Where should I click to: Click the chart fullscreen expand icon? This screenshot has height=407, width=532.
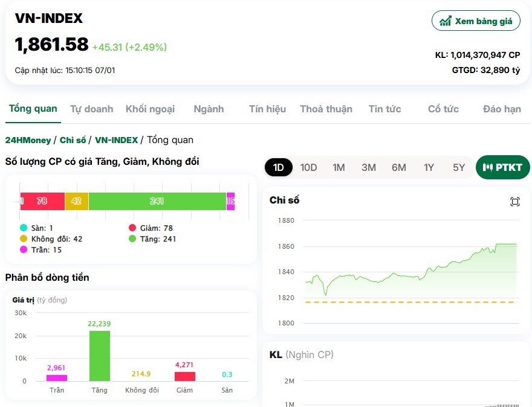pyautogui.click(x=514, y=202)
